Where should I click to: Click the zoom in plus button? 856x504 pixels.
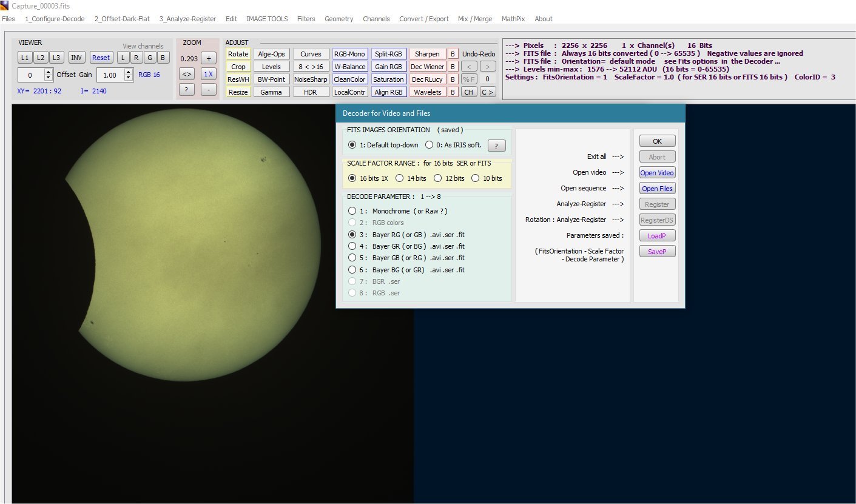[x=208, y=58]
